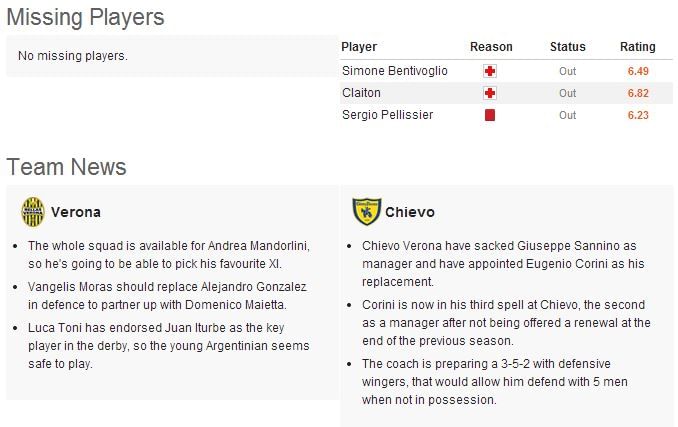Select the Verona team name heading
The width and height of the screenshot is (678, 427).
click(76, 212)
